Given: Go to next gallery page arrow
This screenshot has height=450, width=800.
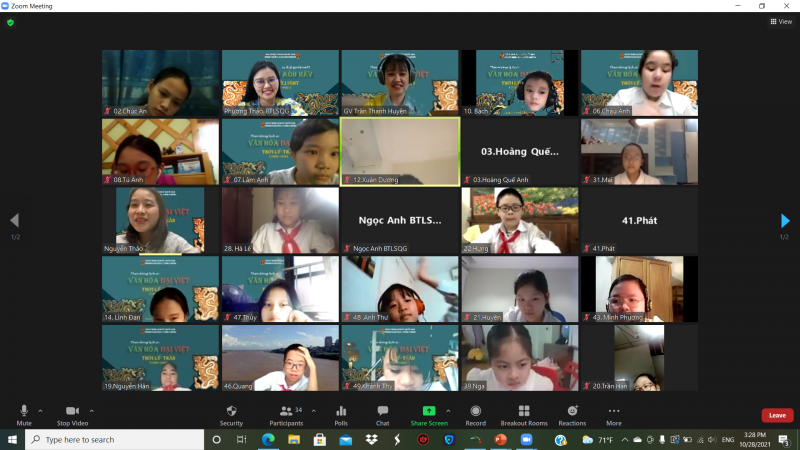Looking at the screenshot, I should (x=785, y=220).
